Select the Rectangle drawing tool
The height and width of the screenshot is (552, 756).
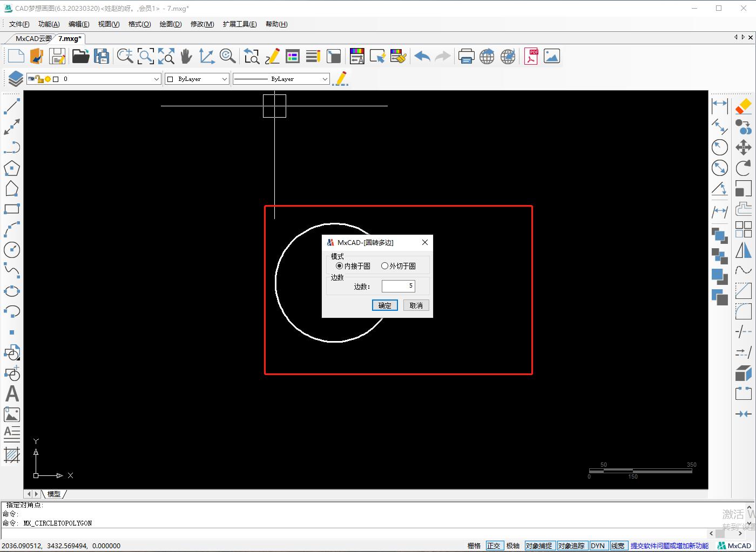click(12, 209)
